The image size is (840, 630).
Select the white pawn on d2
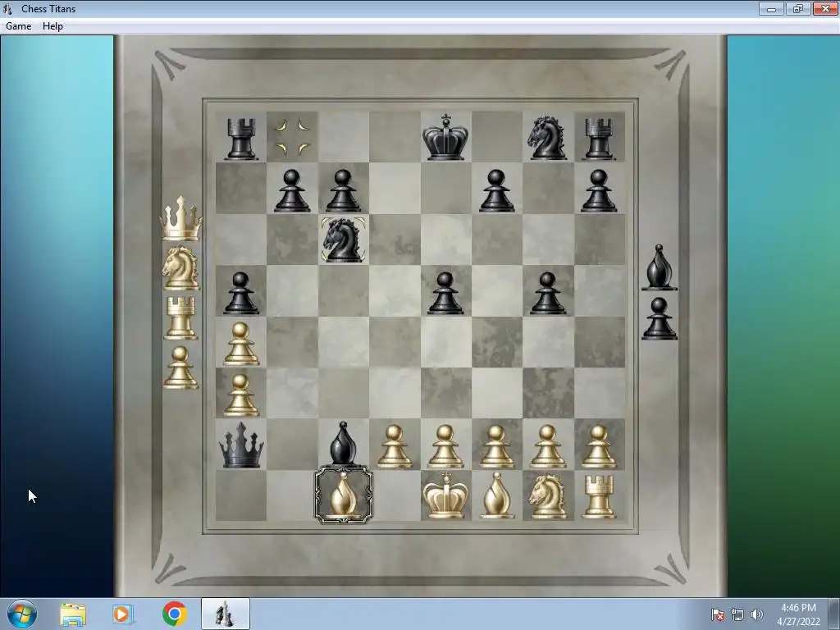point(395,447)
